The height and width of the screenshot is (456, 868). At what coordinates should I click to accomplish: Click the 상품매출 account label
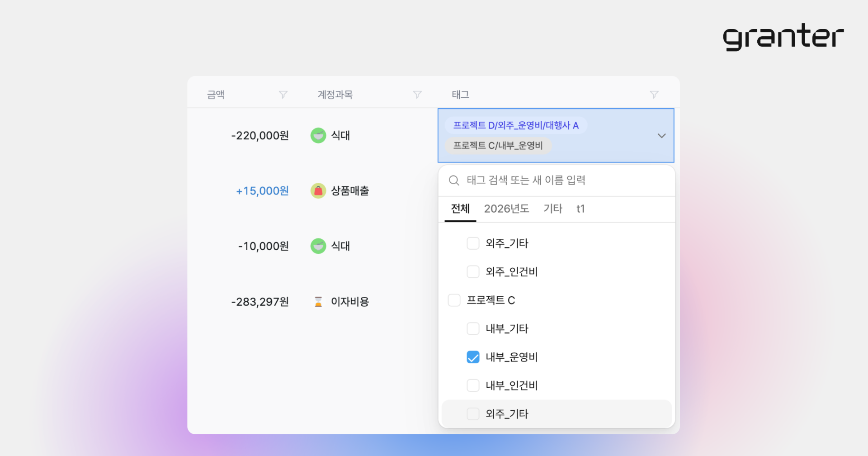[350, 191]
